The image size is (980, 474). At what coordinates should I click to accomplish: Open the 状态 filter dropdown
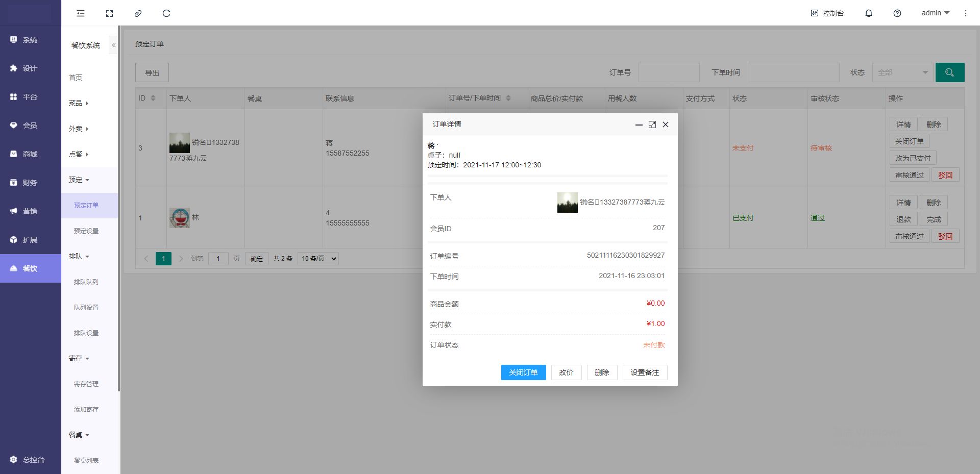point(902,72)
